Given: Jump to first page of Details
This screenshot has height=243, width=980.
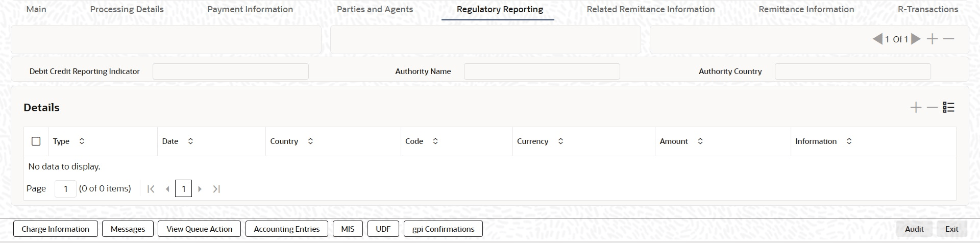Looking at the screenshot, I should 151,189.
